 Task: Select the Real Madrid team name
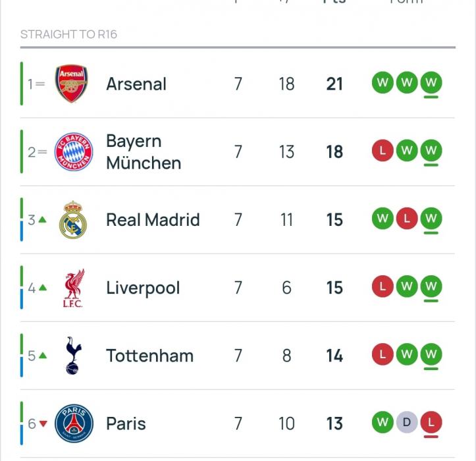153,220
